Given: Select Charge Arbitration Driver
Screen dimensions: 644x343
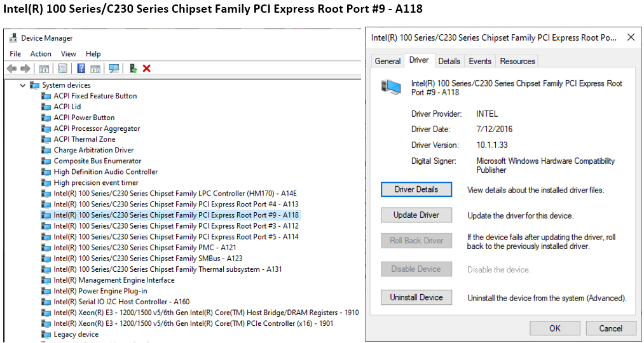Looking at the screenshot, I should tap(93, 150).
